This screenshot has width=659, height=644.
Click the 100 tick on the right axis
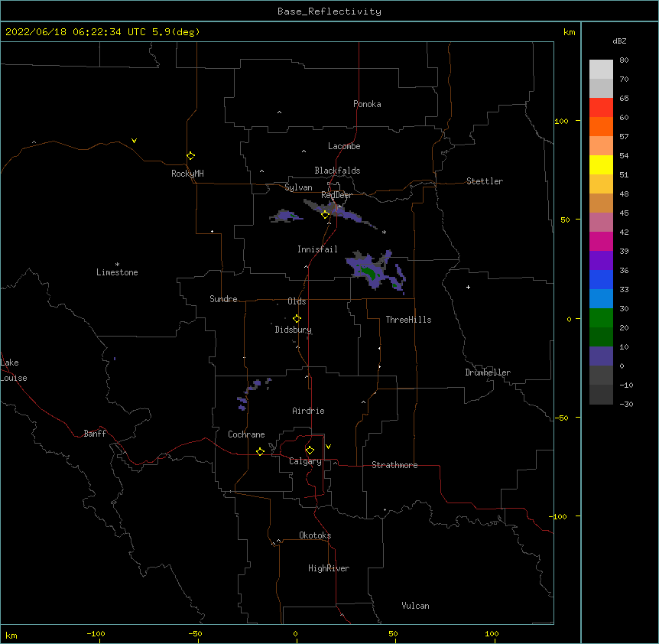click(x=561, y=121)
